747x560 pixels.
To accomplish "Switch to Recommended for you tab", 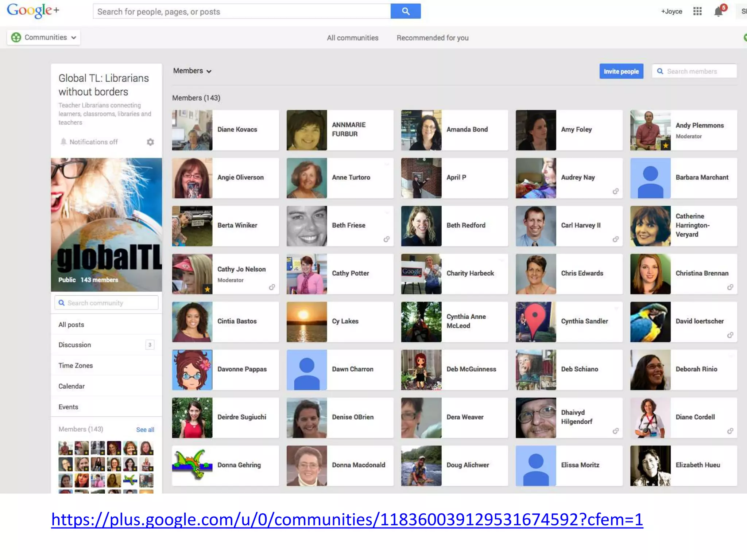I will [x=432, y=38].
